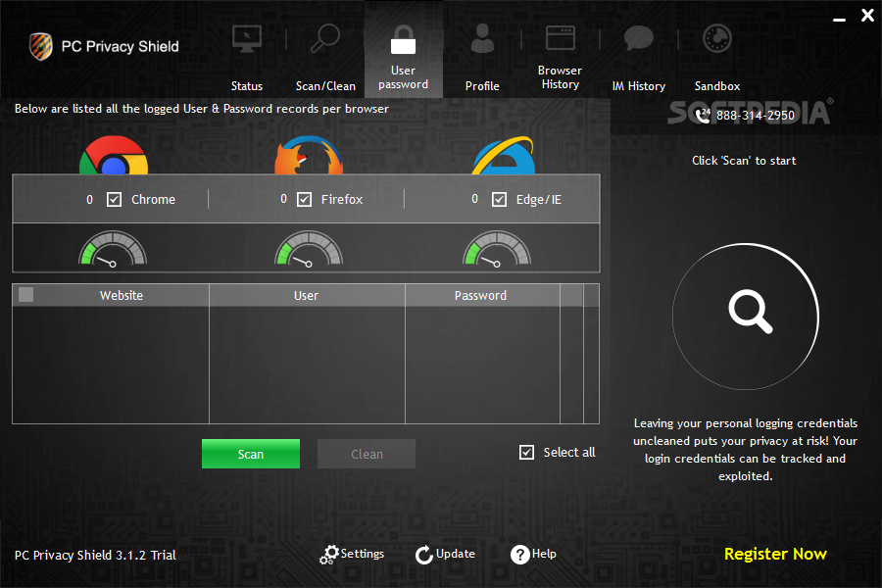Uncheck the Chrome checkbox
This screenshot has height=588, width=882.
click(115, 200)
